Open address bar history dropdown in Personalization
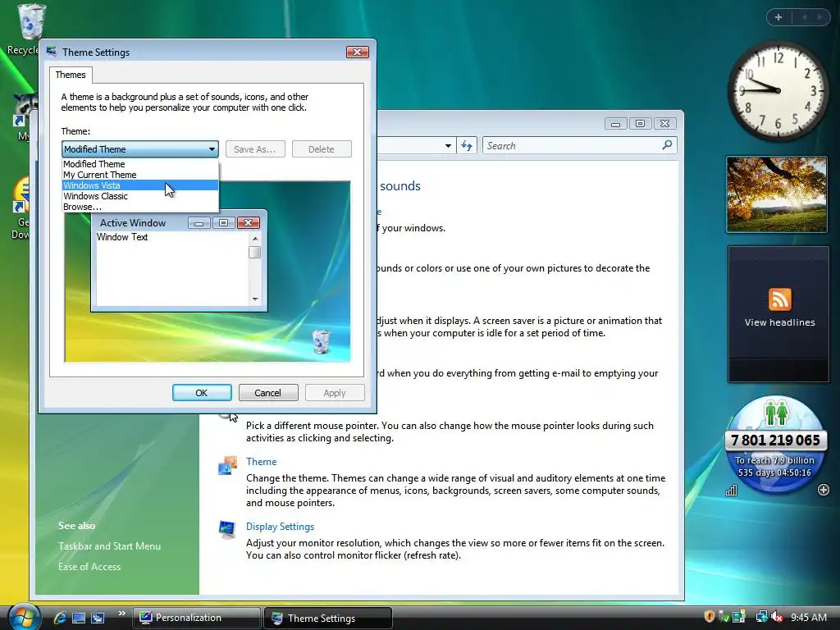 448,146
